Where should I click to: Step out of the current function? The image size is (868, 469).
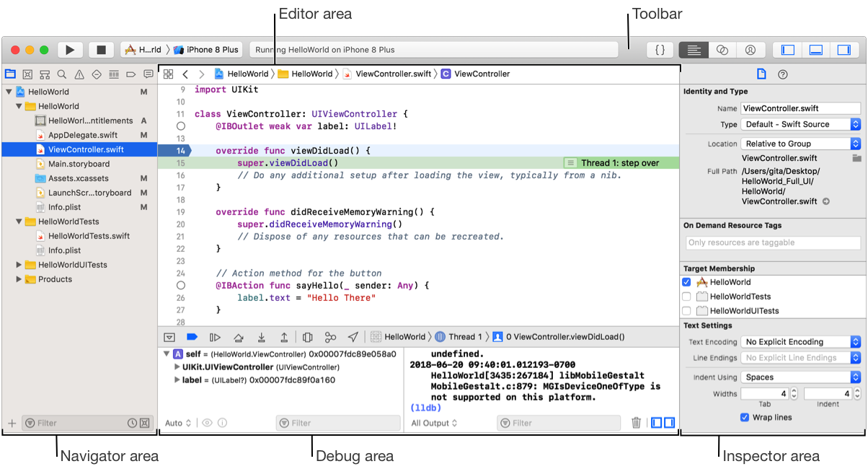284,337
